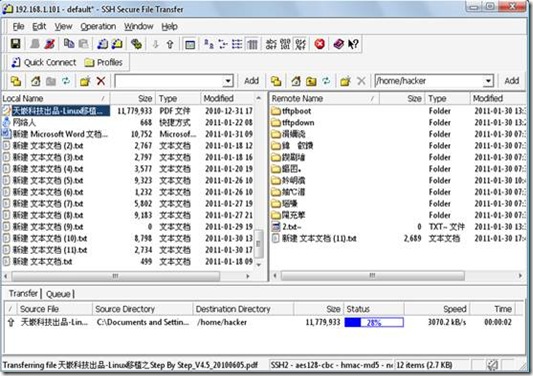This screenshot has height=376, width=533.
Task: Toggle the full window view toolbar button
Action: pos(190,44)
